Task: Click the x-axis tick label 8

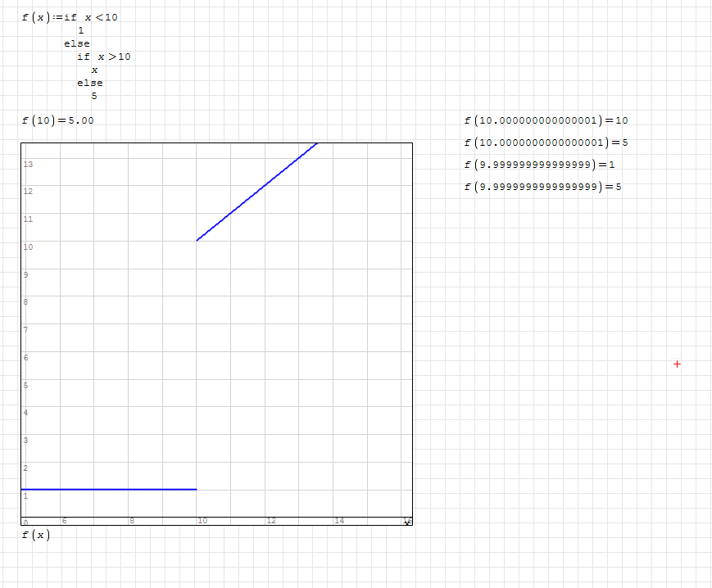Action: coord(132,521)
